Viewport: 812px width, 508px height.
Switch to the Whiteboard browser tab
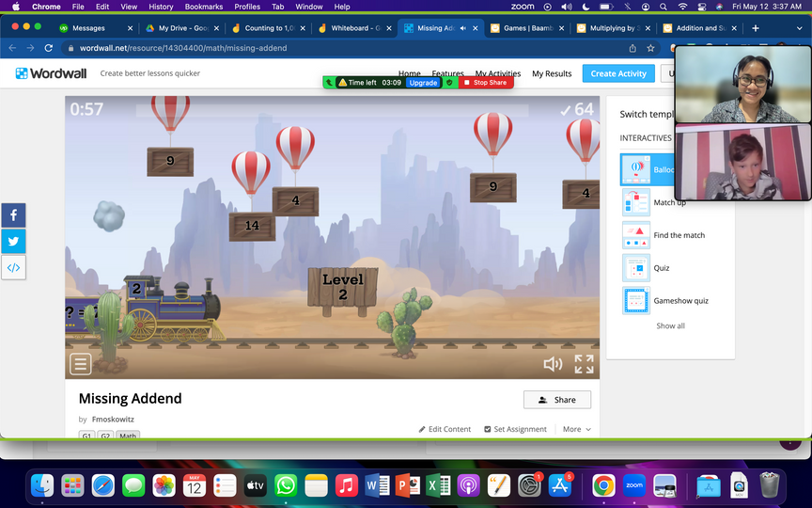(353, 28)
